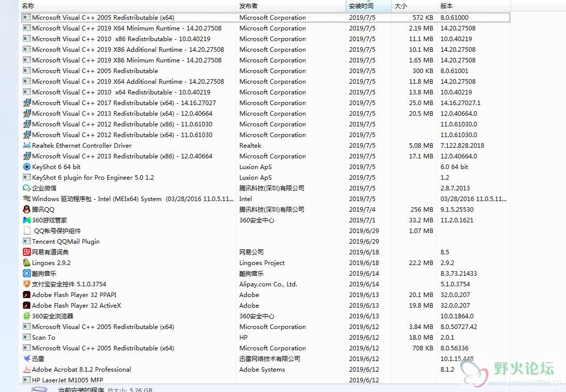
Task: Click publisher Lingoes Project
Action: pos(262,263)
